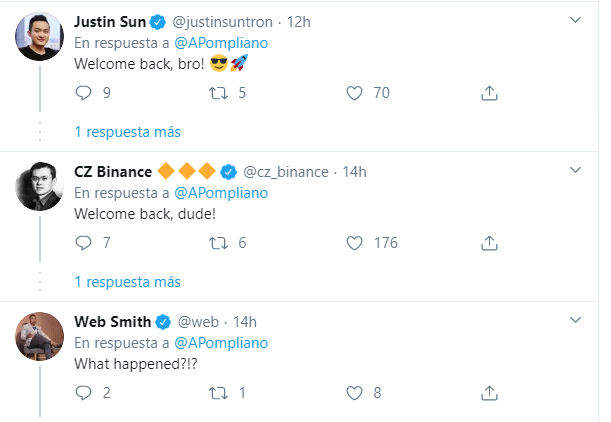Share CZ Binance's tweet
This screenshot has height=422, width=611.
pyautogui.click(x=489, y=243)
